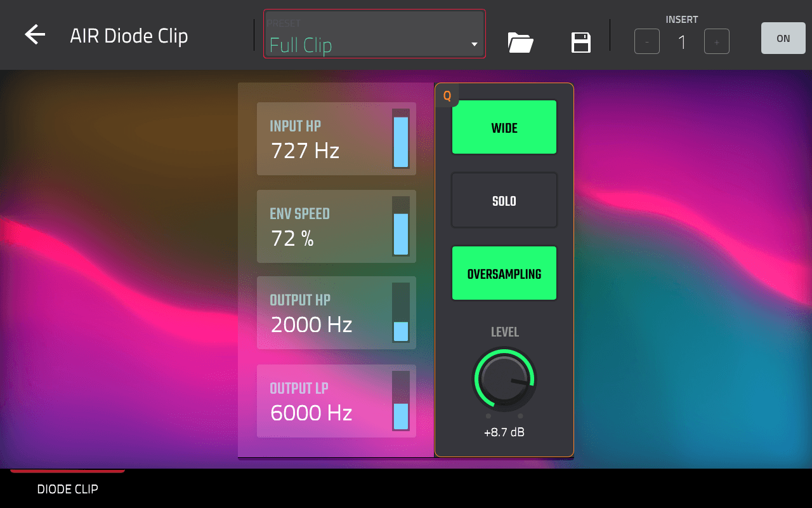Select the Output LP 6000 Hz value
812x508 pixels.
[311, 413]
